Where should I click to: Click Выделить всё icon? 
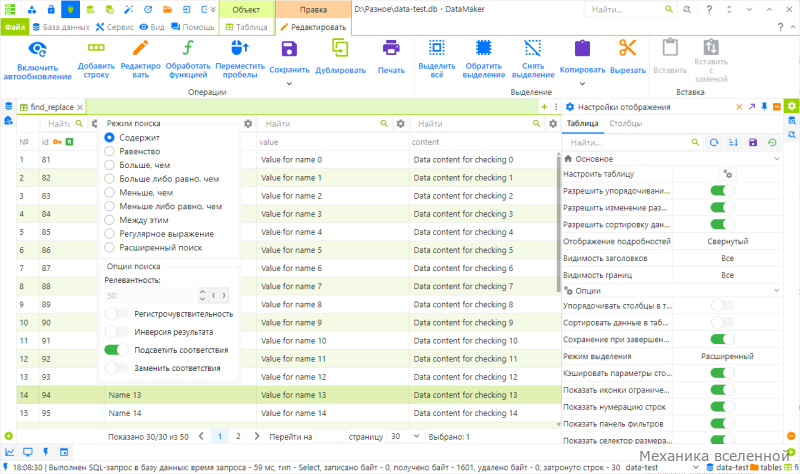(437, 48)
